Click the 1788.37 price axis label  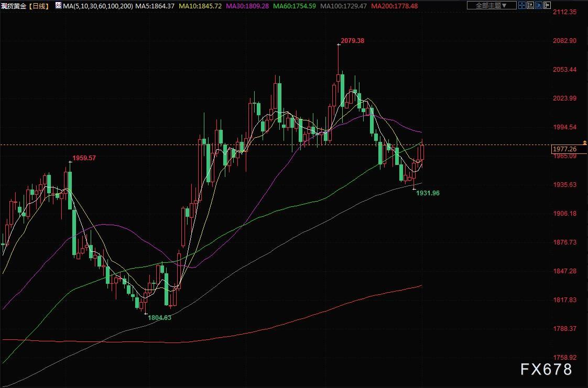(565, 328)
